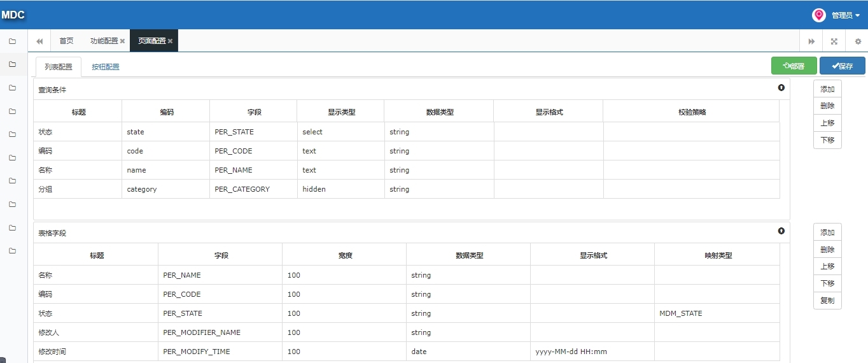Close the 功能配置 tab
The width and height of the screenshot is (868, 363).
click(x=123, y=41)
